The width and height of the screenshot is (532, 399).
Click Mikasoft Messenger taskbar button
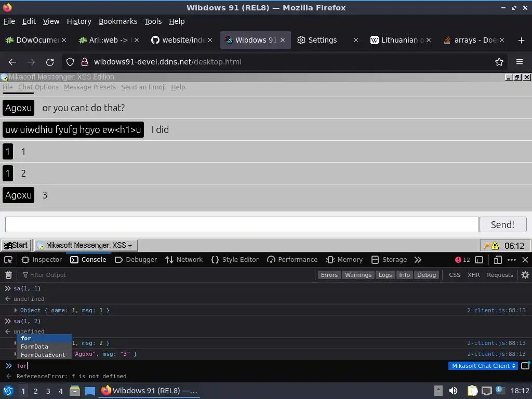pos(86,245)
